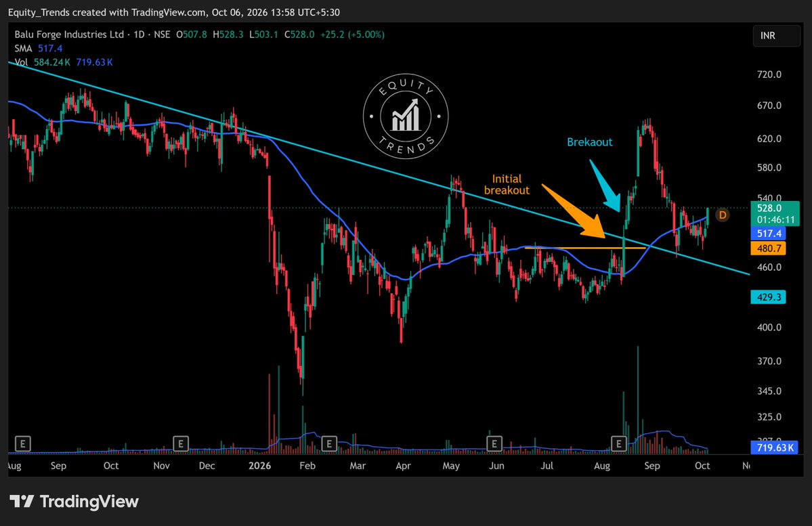Screen dimensions: 812x526
Task: Open the INR currency selector
Action: click(776, 36)
